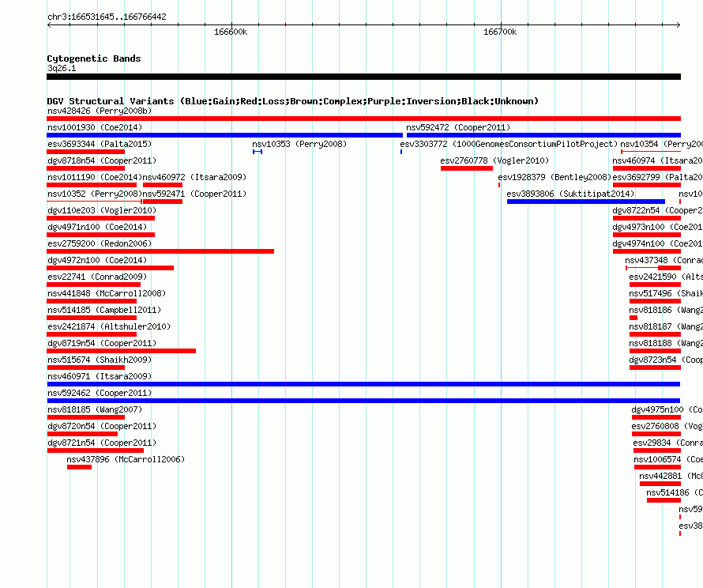The width and height of the screenshot is (703, 588).
Task: Click the DGV Structural Variants track title
Action: click(x=293, y=101)
